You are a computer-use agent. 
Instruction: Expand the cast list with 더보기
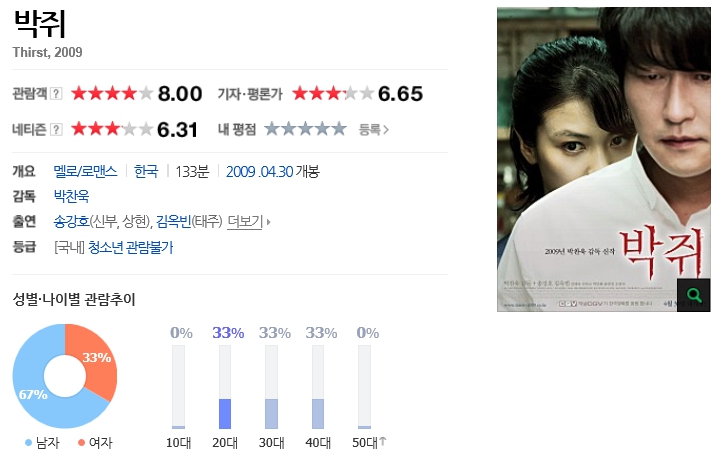[x=248, y=222]
